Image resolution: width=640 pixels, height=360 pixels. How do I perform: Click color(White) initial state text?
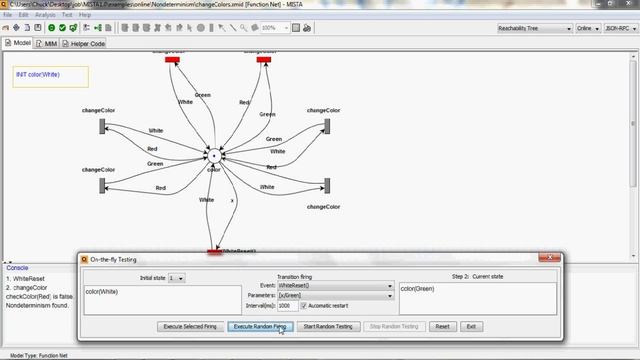point(102,291)
